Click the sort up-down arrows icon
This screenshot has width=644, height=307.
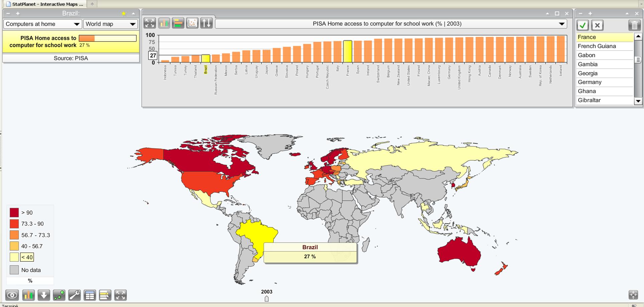pyautogui.click(x=206, y=23)
